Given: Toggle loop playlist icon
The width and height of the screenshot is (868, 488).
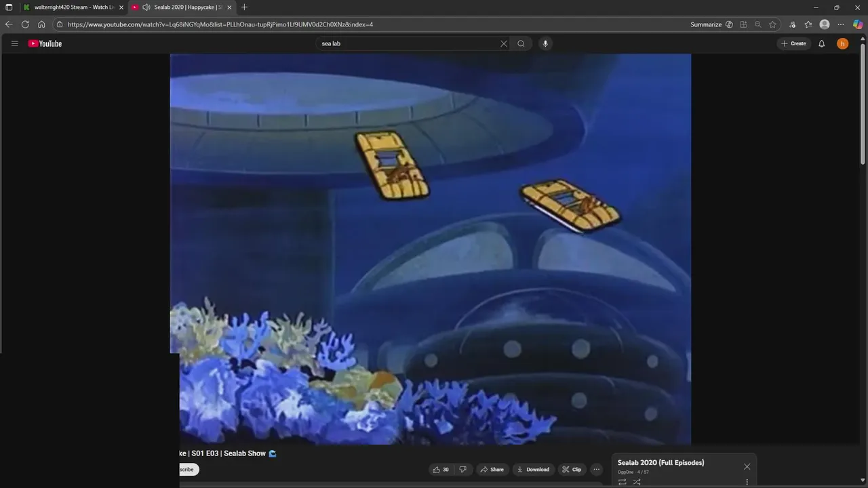Looking at the screenshot, I should tap(622, 482).
